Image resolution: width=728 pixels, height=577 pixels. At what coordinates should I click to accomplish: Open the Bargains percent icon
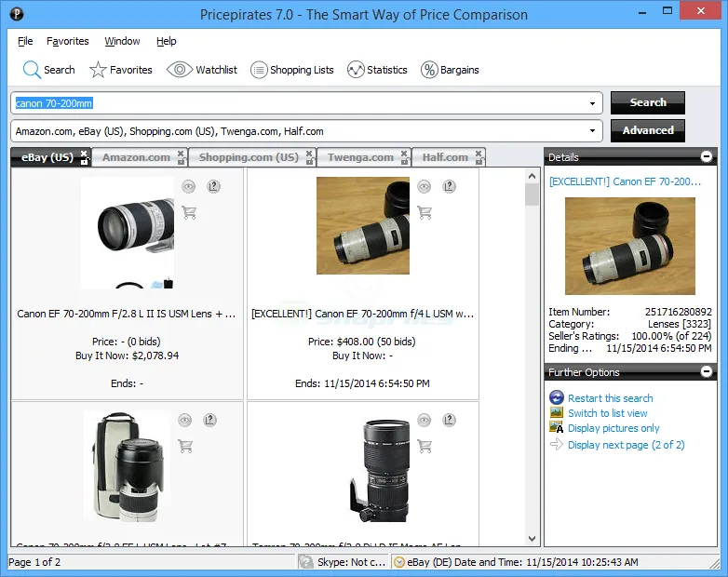point(429,70)
